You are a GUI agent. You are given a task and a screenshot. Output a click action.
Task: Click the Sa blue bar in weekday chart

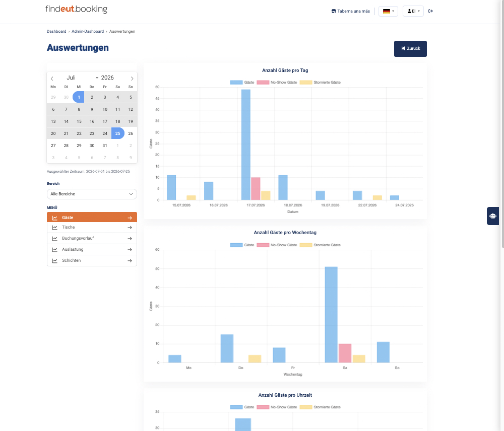(x=331, y=315)
